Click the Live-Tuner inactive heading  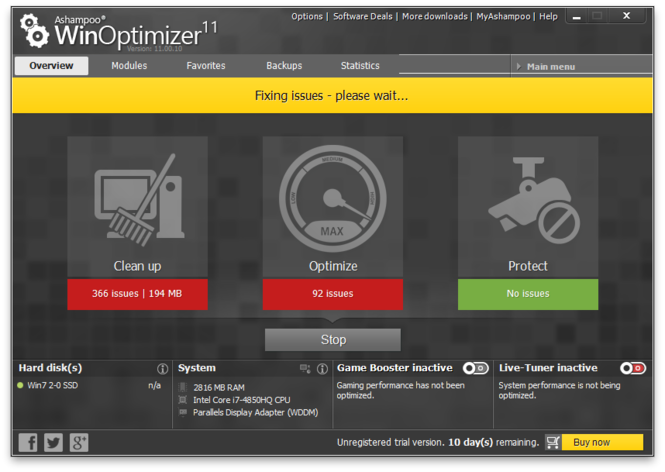[548, 368]
